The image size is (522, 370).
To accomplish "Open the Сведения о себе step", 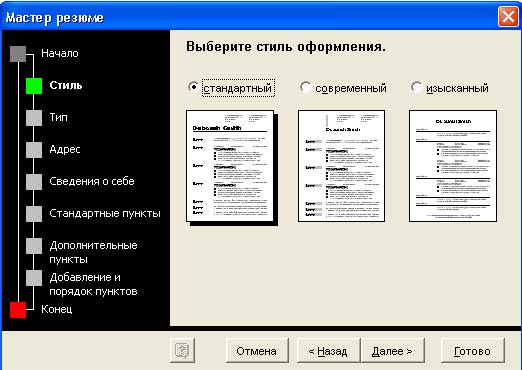I will click(92, 181).
